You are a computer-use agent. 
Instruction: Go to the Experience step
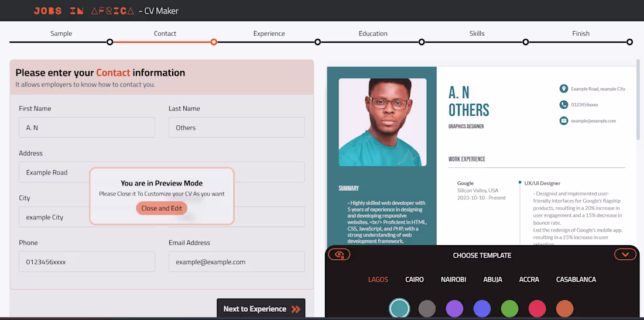(x=269, y=34)
